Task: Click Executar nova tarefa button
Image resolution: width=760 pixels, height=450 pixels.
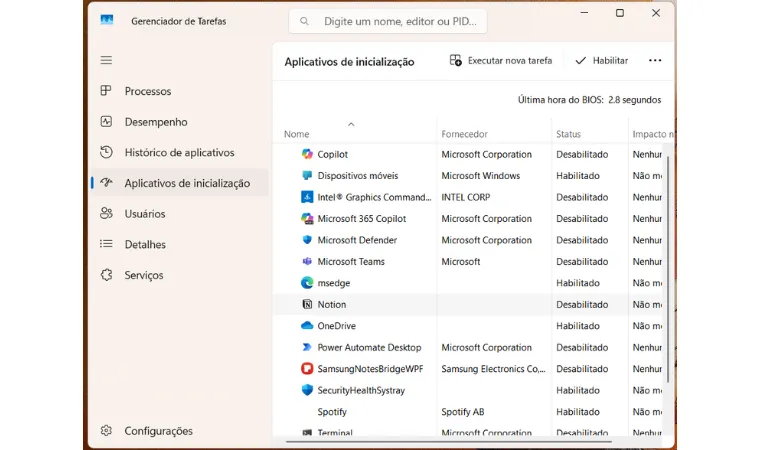Action: (501, 61)
